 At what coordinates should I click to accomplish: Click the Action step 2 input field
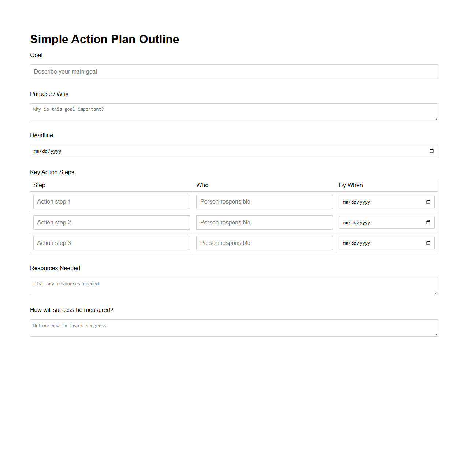[111, 222]
